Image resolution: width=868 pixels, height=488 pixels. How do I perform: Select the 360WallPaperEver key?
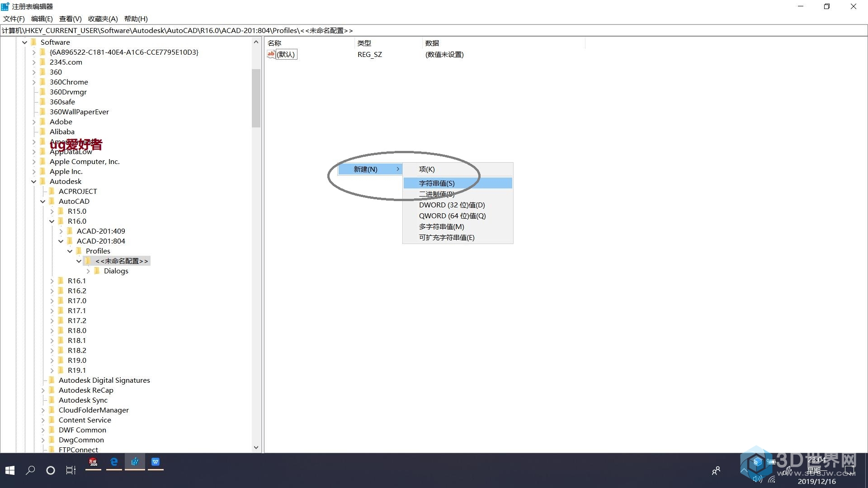pyautogui.click(x=79, y=112)
